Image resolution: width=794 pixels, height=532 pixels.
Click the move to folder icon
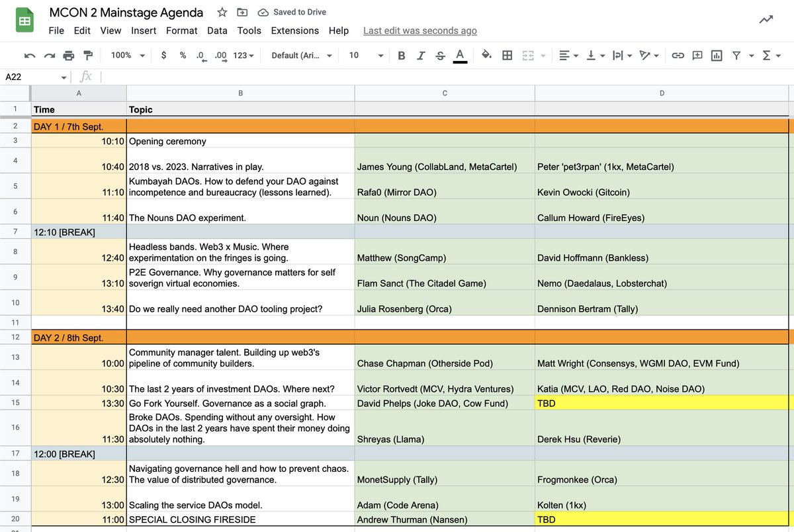coord(242,13)
